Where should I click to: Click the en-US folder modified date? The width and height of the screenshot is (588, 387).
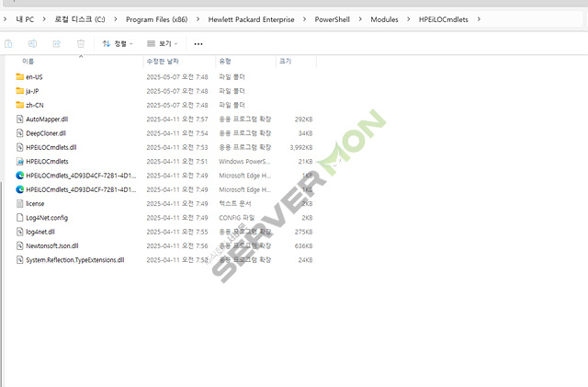177,77
